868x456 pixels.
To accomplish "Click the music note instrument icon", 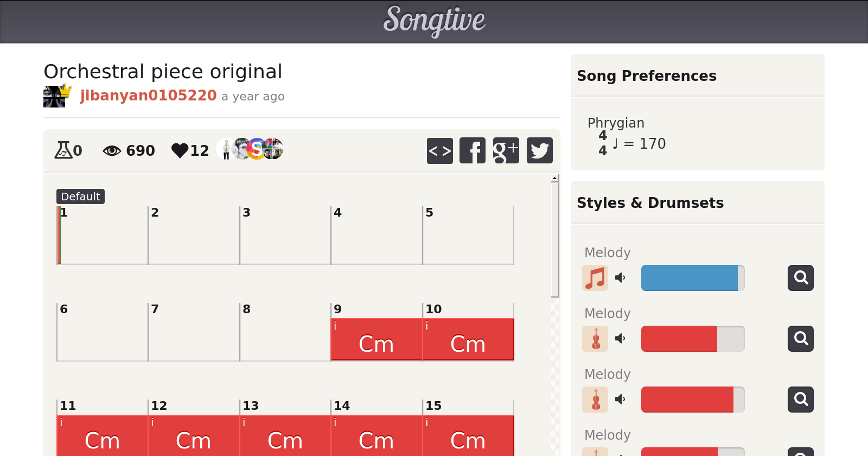I will coord(595,278).
